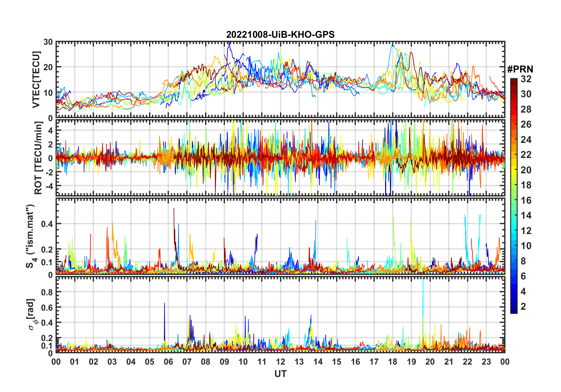Click x-axis tick label 15
The height and width of the screenshot is (392, 561).
(337, 362)
